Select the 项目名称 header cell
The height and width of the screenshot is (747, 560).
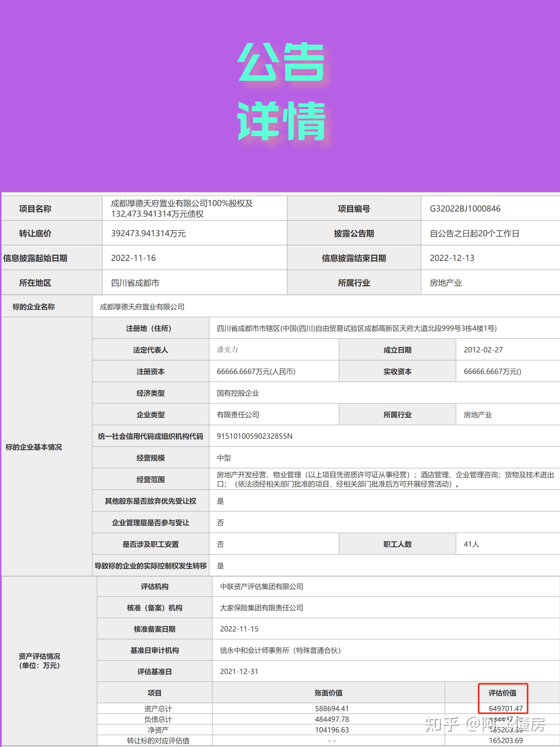click(35, 209)
